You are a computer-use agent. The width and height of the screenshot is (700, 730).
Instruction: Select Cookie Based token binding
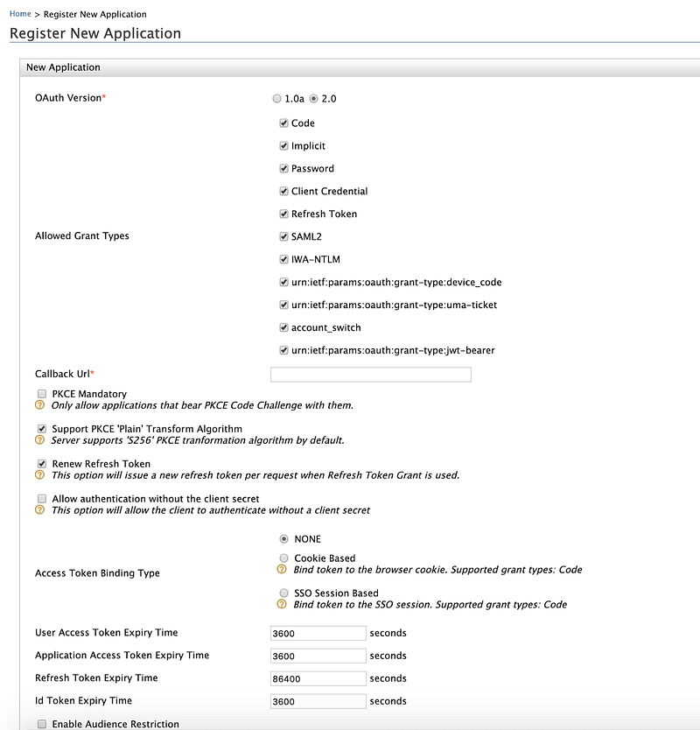click(x=283, y=558)
